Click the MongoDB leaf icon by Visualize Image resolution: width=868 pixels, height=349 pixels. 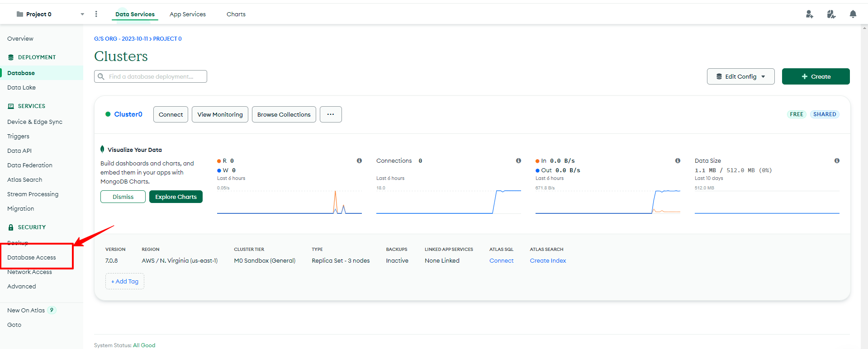[x=102, y=149]
